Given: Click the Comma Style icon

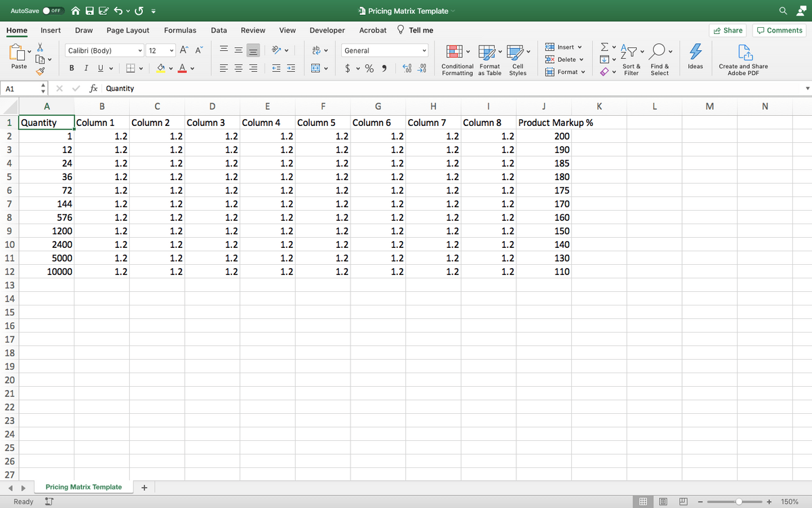Looking at the screenshot, I should (x=384, y=68).
